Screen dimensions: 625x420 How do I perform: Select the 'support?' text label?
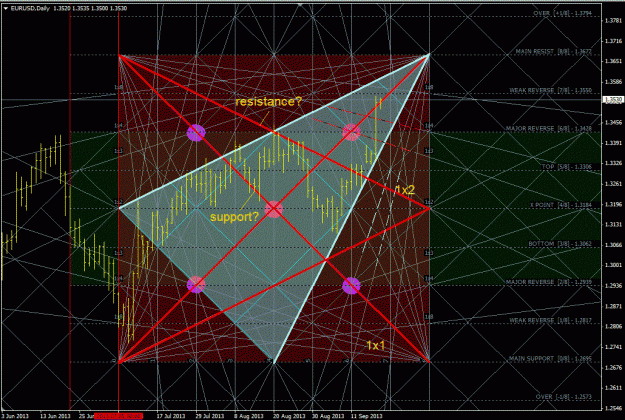[234, 217]
